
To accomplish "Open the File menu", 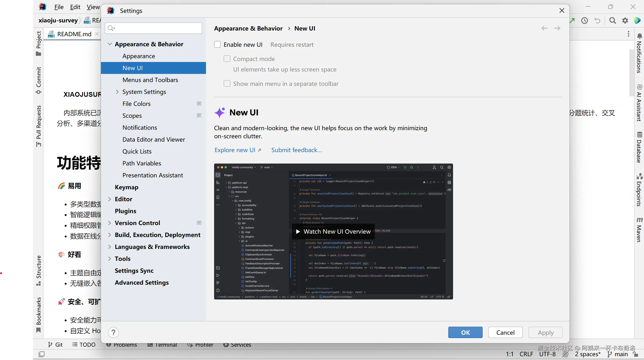I will 59,7.
